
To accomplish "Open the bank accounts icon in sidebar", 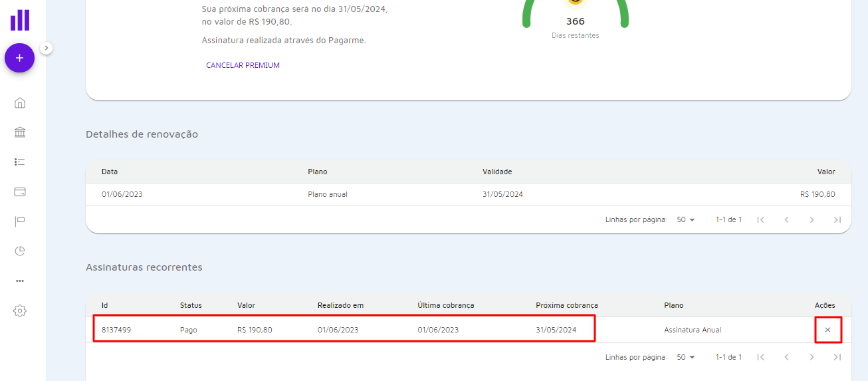I will pyautogui.click(x=20, y=132).
